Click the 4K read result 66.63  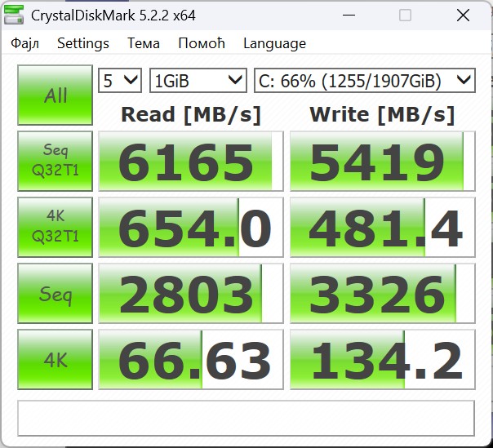pyautogui.click(x=191, y=359)
